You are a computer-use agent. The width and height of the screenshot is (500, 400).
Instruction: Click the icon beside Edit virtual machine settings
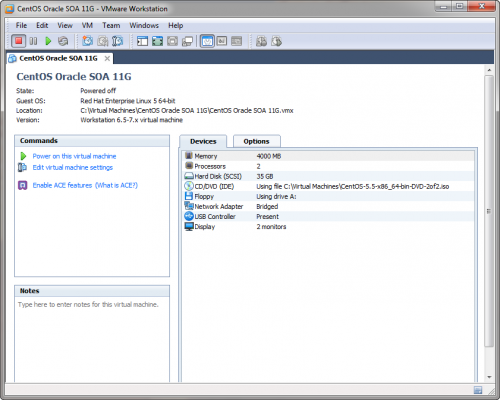coord(22,167)
